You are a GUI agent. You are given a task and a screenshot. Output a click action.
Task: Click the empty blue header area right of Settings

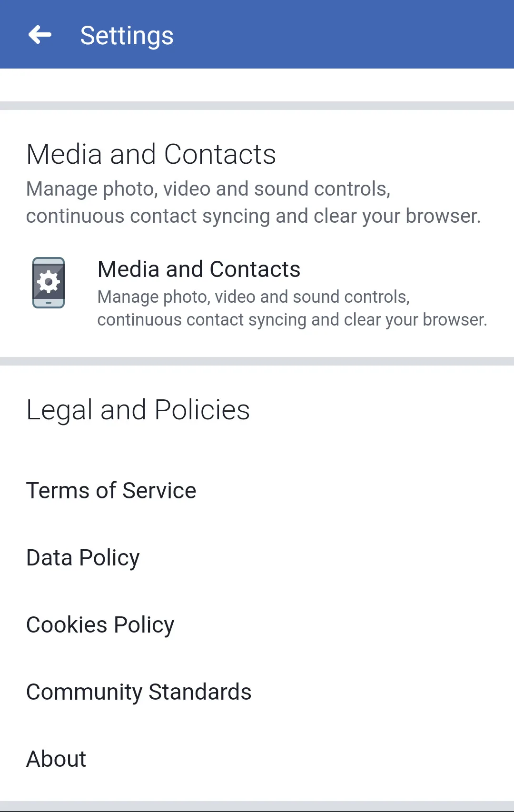[x=343, y=35]
